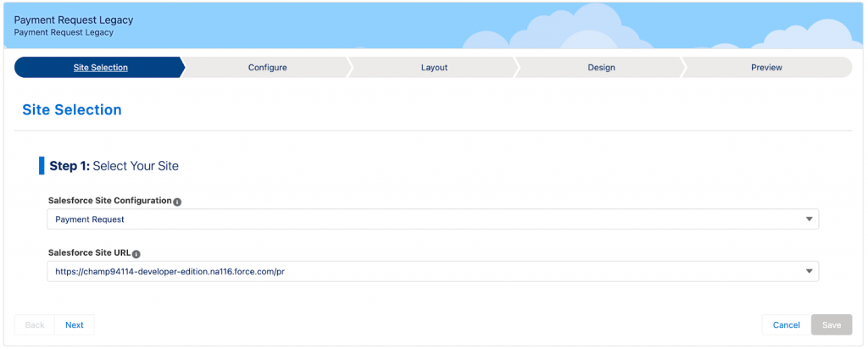This screenshot has width=868, height=349.
Task: Click the Back button
Action: pyautogui.click(x=34, y=324)
